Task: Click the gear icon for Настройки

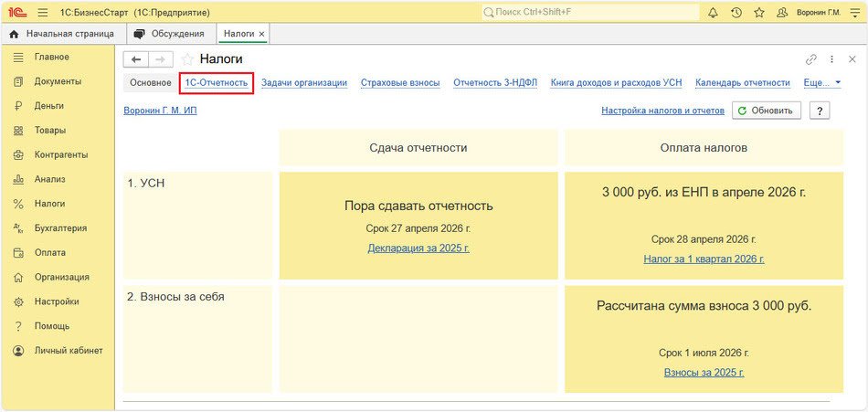Action: [x=18, y=301]
